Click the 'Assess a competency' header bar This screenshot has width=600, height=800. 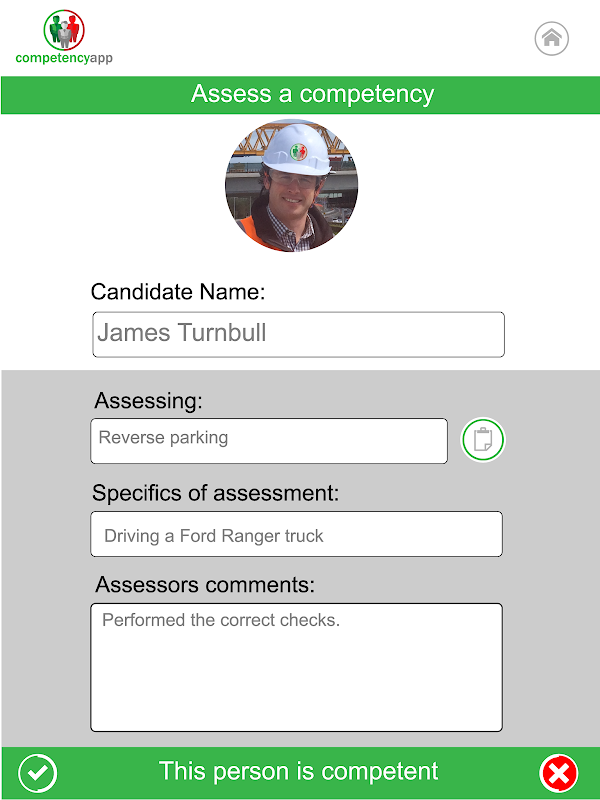[x=301, y=95]
